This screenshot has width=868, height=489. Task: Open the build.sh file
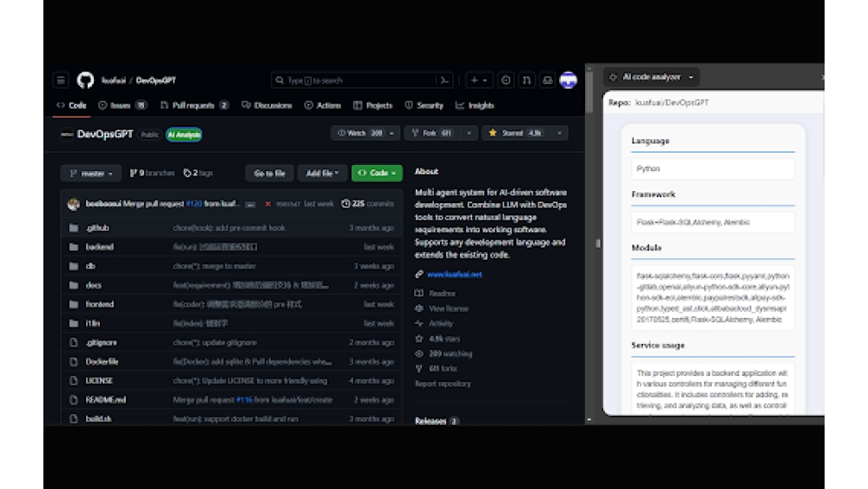99,419
